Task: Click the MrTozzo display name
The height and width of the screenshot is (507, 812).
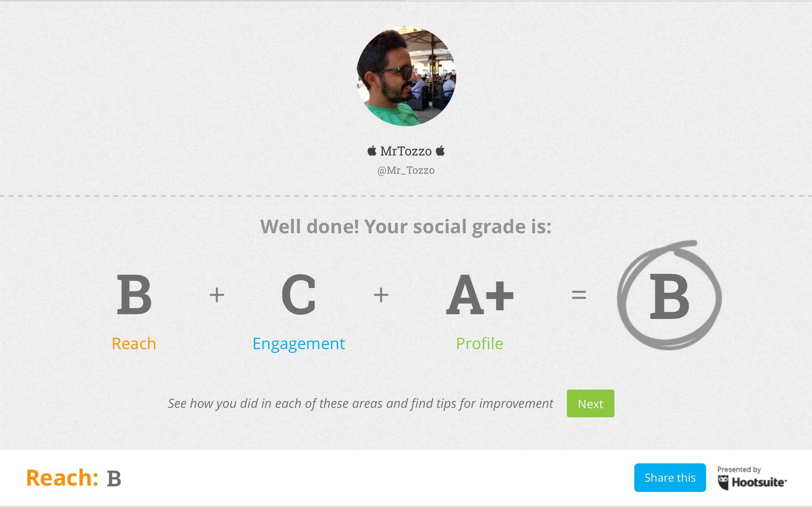Action: coord(406,151)
